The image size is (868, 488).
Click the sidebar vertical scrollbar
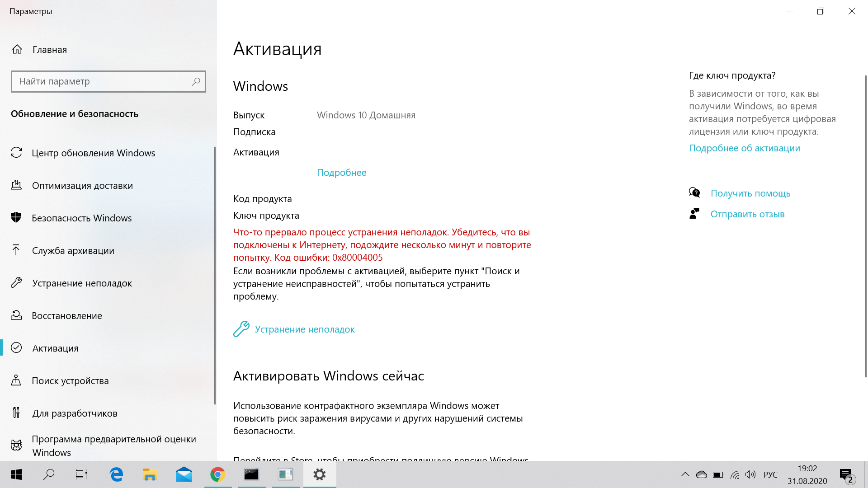point(215,276)
